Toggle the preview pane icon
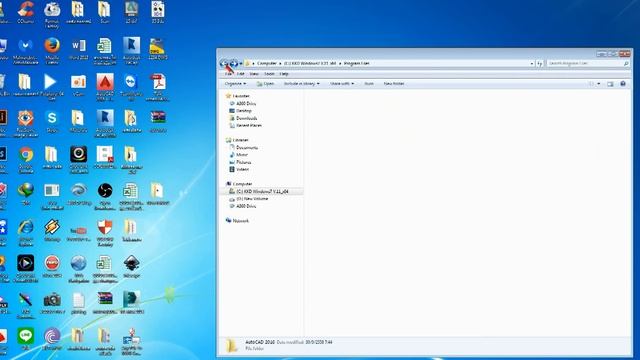This screenshot has width=640, height=360. pos(610,84)
